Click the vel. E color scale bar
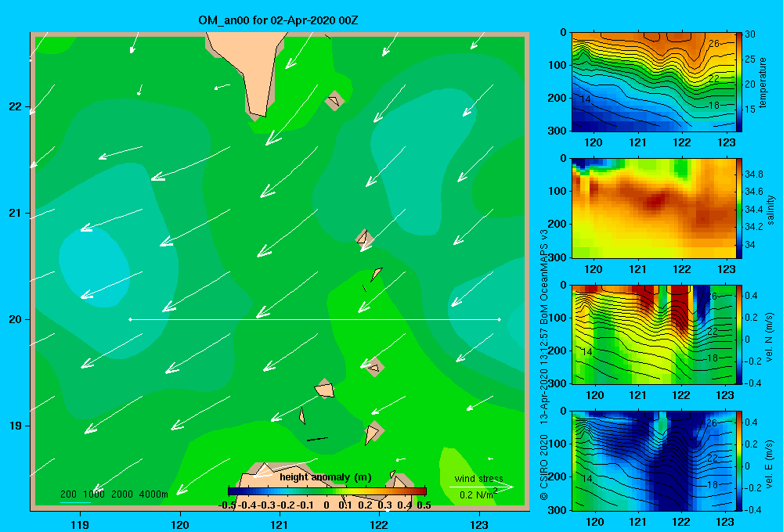This screenshot has height=532, width=783. click(x=739, y=461)
